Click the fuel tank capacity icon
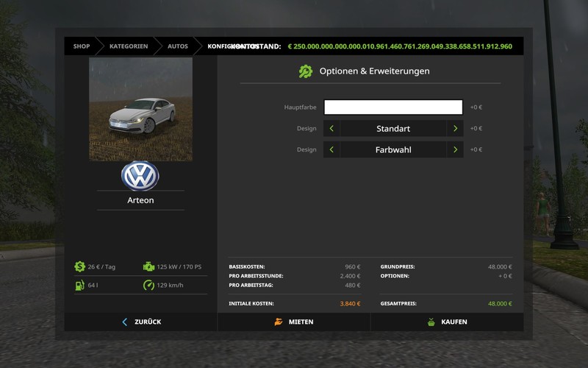The width and height of the screenshot is (588, 368). 79,285
